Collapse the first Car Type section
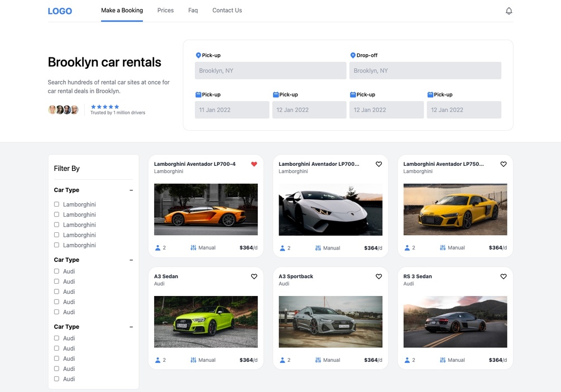This screenshot has height=392, width=561. (x=131, y=190)
